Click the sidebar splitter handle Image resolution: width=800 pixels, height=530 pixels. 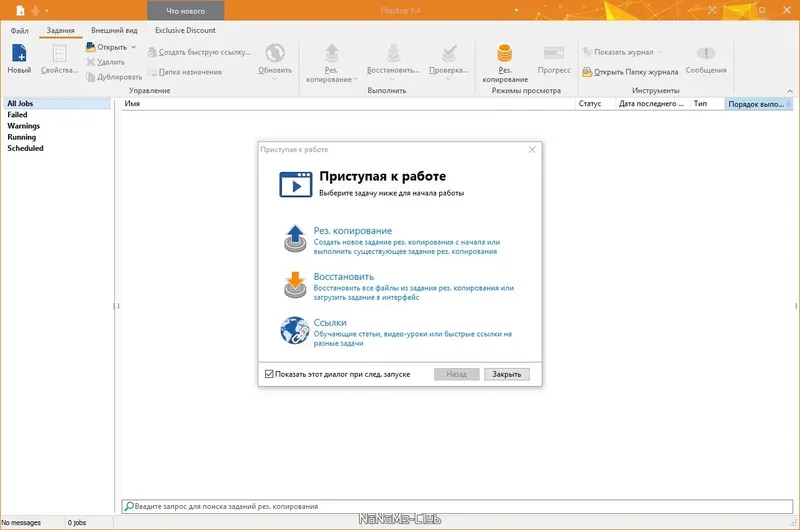coord(116,306)
